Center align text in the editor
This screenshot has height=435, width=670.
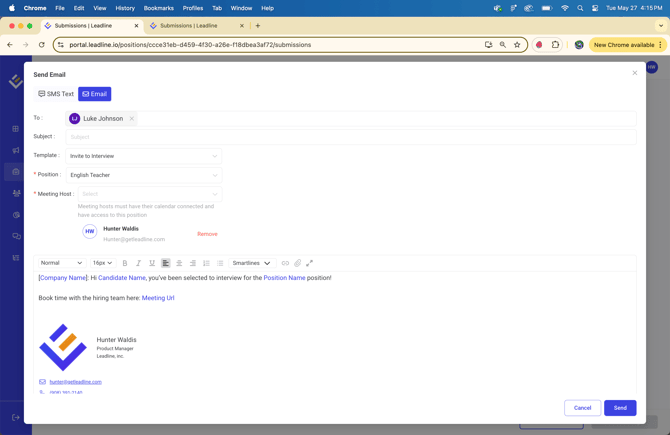click(x=179, y=263)
